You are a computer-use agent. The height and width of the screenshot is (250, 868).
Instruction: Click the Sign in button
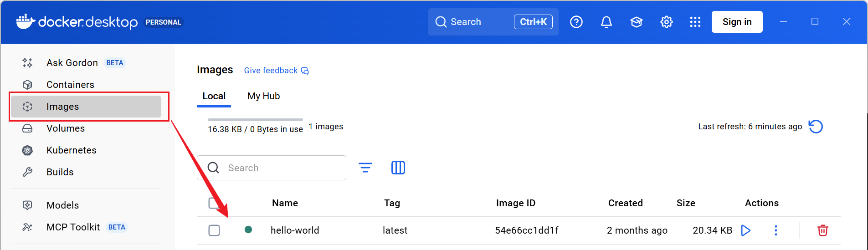click(737, 22)
